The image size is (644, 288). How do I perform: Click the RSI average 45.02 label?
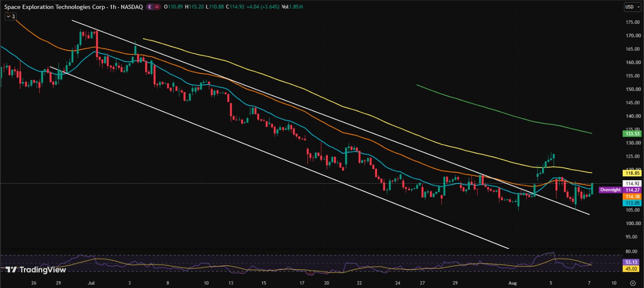tap(632, 269)
